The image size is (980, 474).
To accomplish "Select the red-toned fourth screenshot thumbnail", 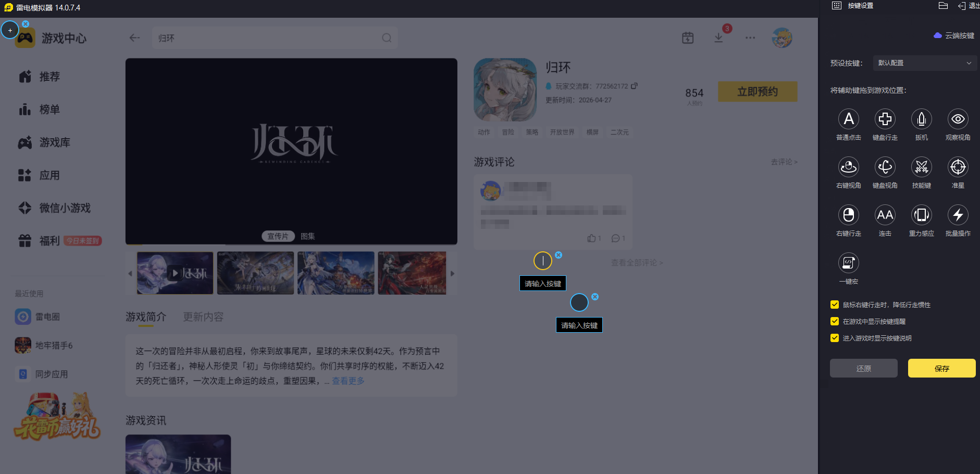I will click(x=412, y=273).
